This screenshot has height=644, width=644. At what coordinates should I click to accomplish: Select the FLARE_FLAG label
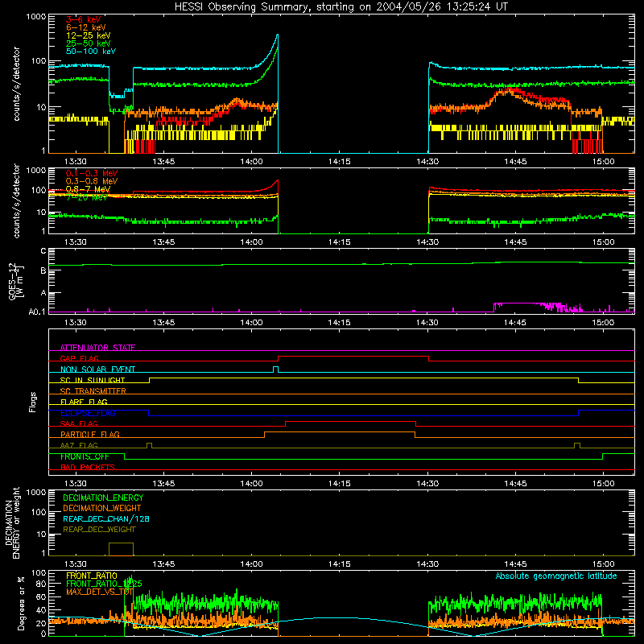pos(84,402)
